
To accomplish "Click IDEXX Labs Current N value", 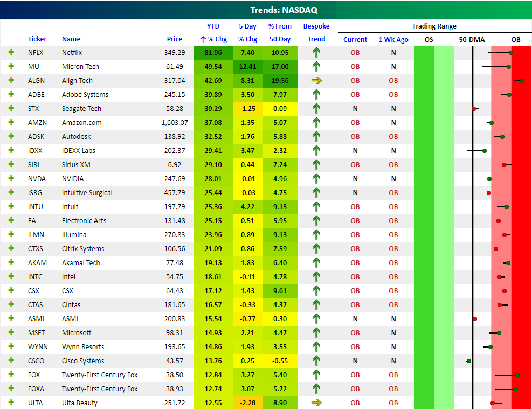I will pyautogui.click(x=355, y=150).
